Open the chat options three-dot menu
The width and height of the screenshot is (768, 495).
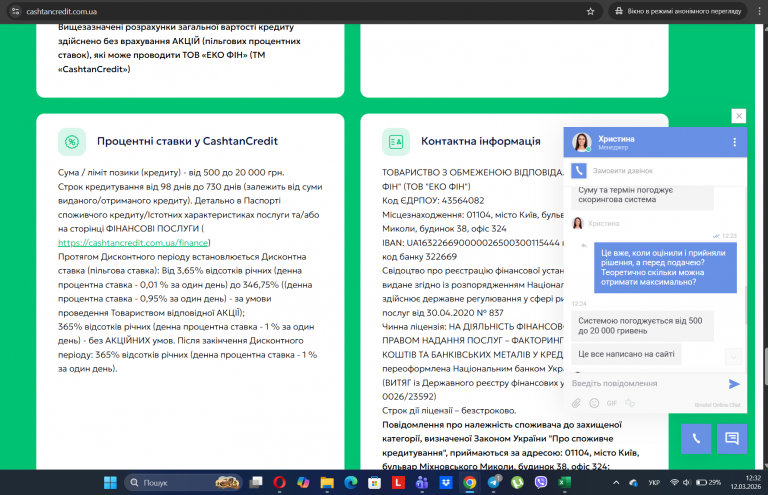734,142
